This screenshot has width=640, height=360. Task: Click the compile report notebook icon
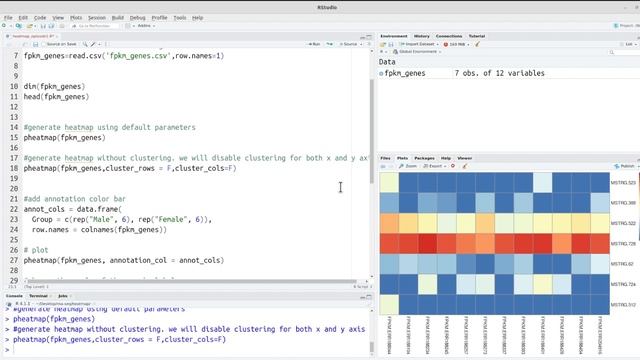[x=106, y=44]
